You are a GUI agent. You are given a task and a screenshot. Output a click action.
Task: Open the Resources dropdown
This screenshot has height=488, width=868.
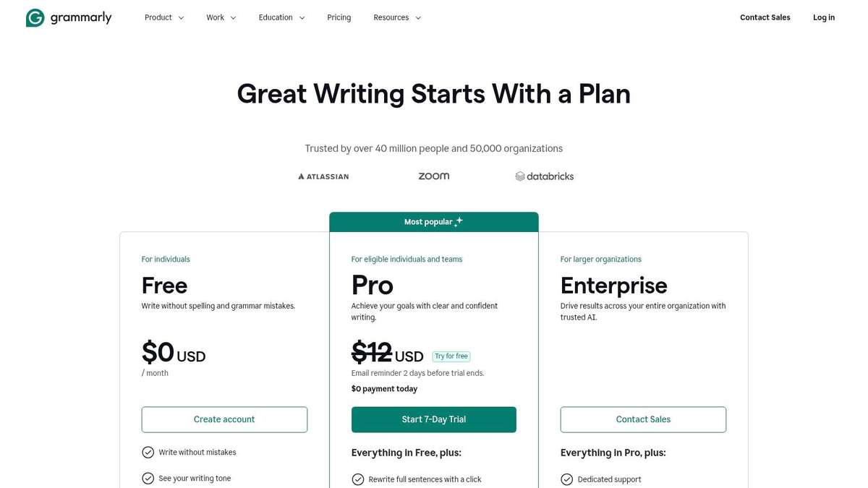[396, 17]
